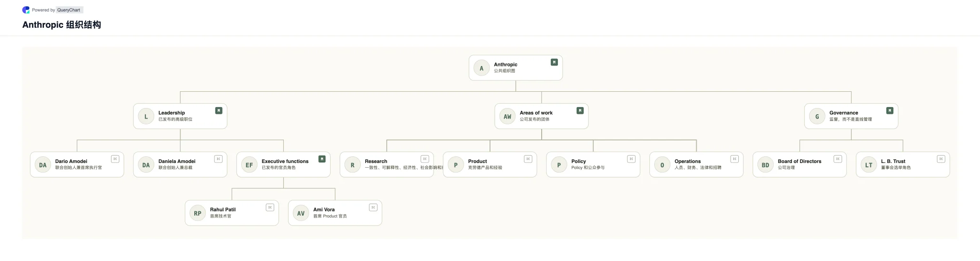Click the A avatar on Anthropic card
980x261 pixels.
[x=481, y=68]
